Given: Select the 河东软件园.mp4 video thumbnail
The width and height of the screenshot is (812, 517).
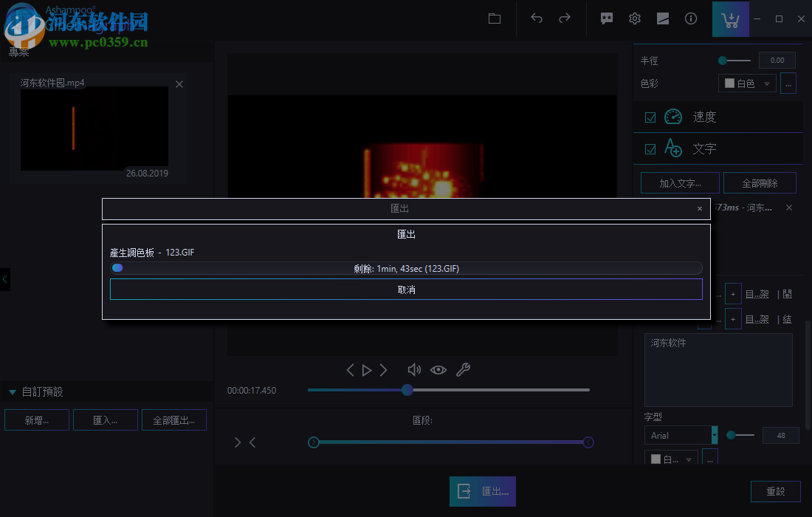Looking at the screenshot, I should coord(94,129).
